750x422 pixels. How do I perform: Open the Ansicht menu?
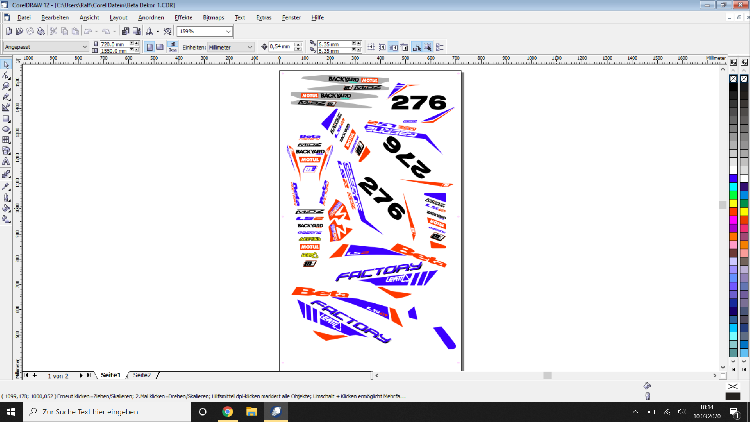pyautogui.click(x=89, y=18)
